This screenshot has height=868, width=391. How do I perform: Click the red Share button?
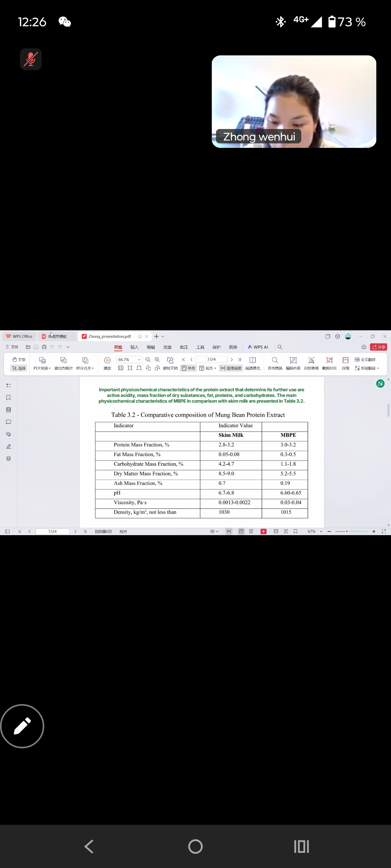[x=379, y=347]
